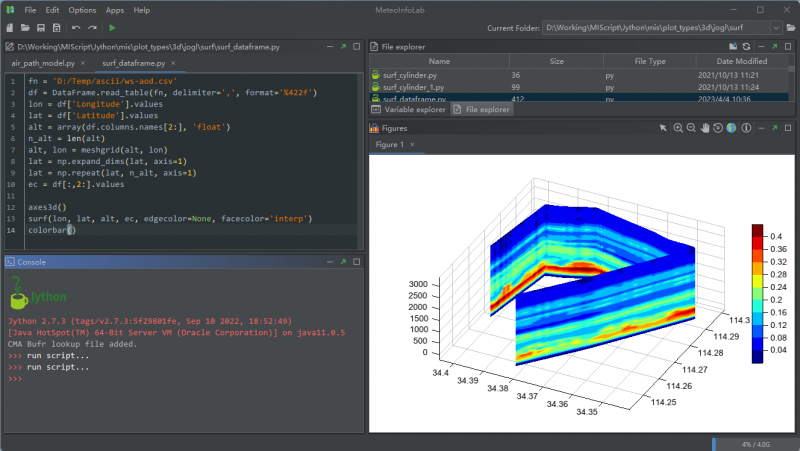The image size is (800, 451).
Task: Click the Undo arrow in the toolbar
Action: 76,28
